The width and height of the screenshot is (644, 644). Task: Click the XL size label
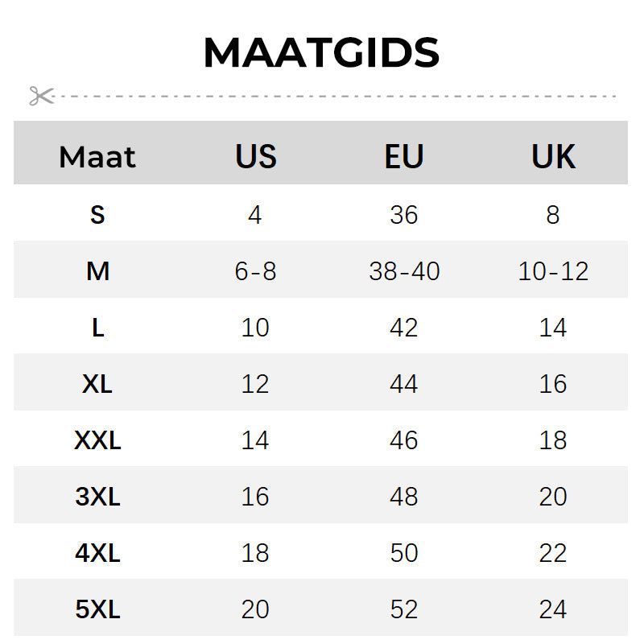pos(97,384)
